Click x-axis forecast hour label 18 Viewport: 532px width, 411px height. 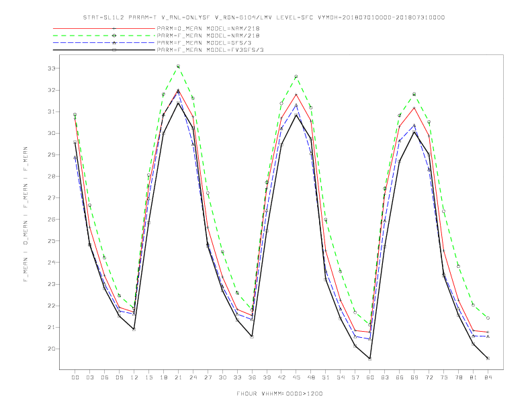click(x=163, y=377)
